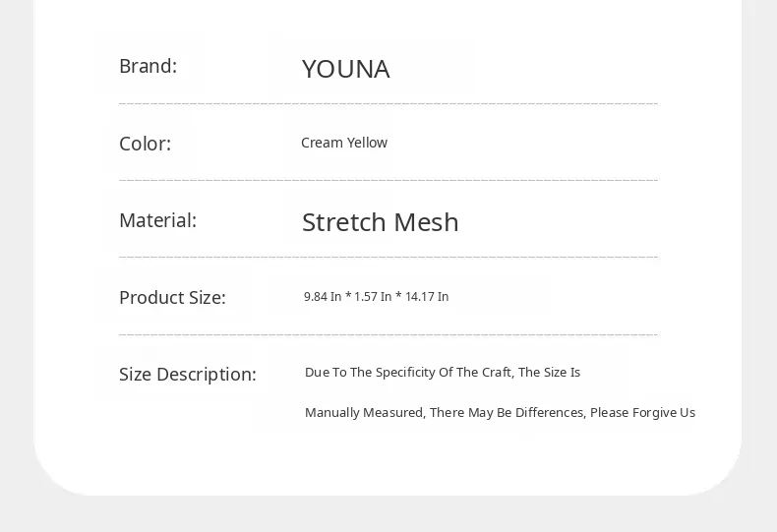Click the Material label
Viewport: 777px width, 532px height.
tap(157, 220)
